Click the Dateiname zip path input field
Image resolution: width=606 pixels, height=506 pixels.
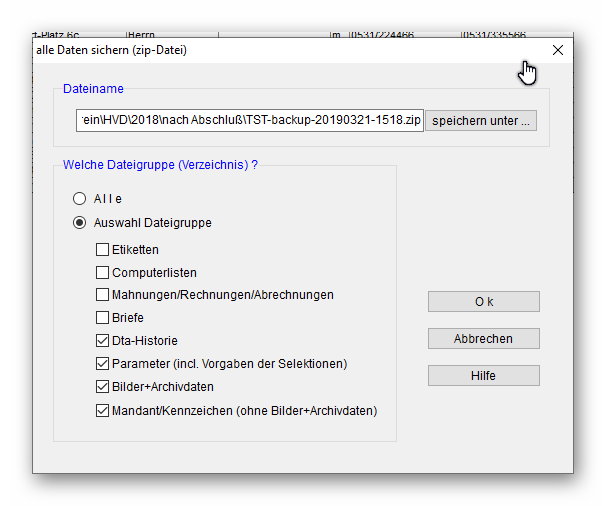pyautogui.click(x=249, y=120)
